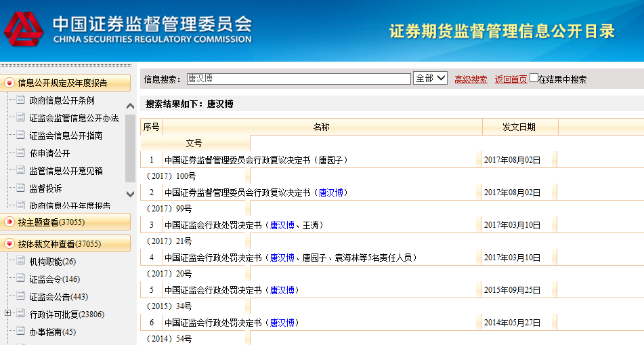Click document icon beside 监督投诉

click(20, 188)
